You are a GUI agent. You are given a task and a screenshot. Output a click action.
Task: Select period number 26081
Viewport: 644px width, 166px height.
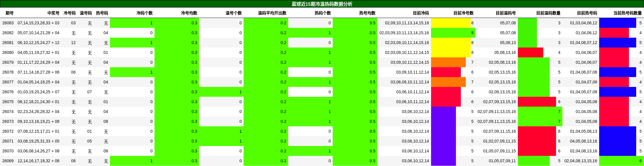8,43
